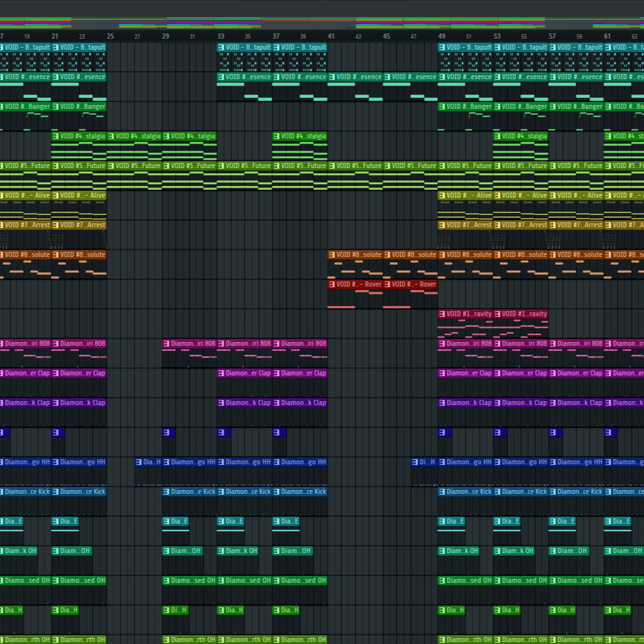Click the icon of the short Dia..H clip before bar 29
Viewport: 644px width, 644px height.
138,462
